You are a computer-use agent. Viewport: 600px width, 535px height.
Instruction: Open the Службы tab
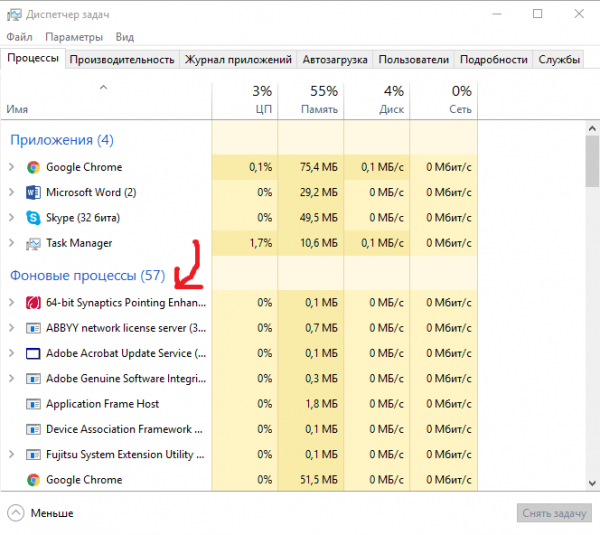point(559,60)
